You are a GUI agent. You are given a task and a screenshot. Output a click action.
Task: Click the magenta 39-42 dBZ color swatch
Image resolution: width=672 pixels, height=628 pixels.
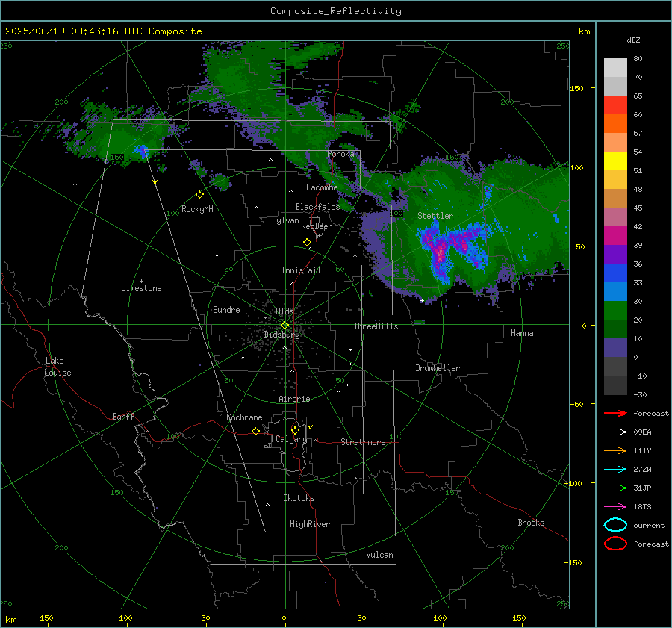pyautogui.click(x=615, y=236)
